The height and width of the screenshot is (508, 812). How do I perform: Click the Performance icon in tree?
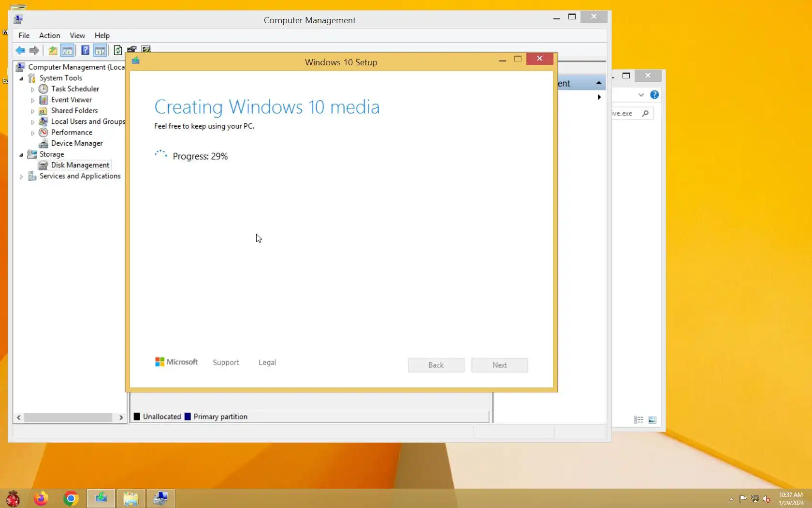(x=43, y=133)
